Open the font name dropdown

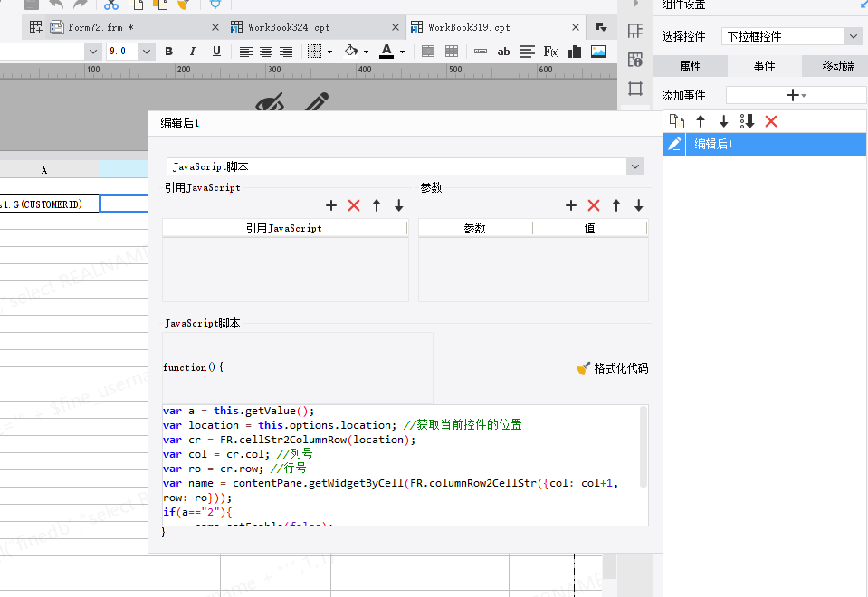(92, 52)
